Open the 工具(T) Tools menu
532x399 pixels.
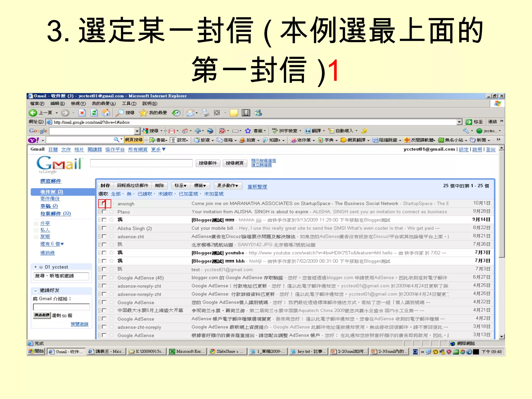tap(129, 104)
